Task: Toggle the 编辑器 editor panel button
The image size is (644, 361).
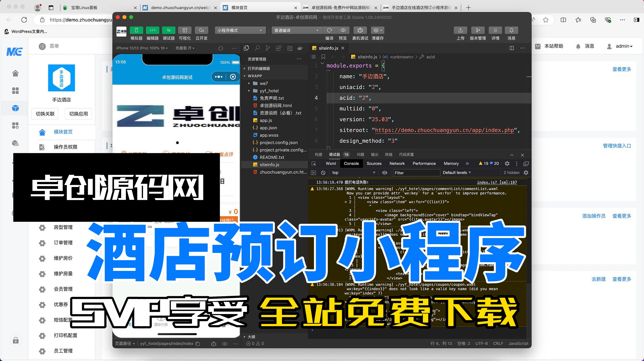Action: pyautogui.click(x=153, y=30)
